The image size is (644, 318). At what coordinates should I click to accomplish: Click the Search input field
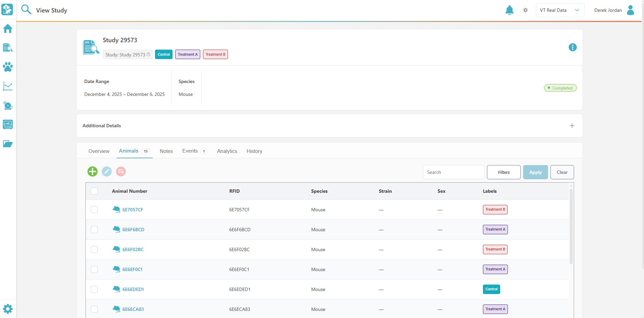[x=454, y=172]
